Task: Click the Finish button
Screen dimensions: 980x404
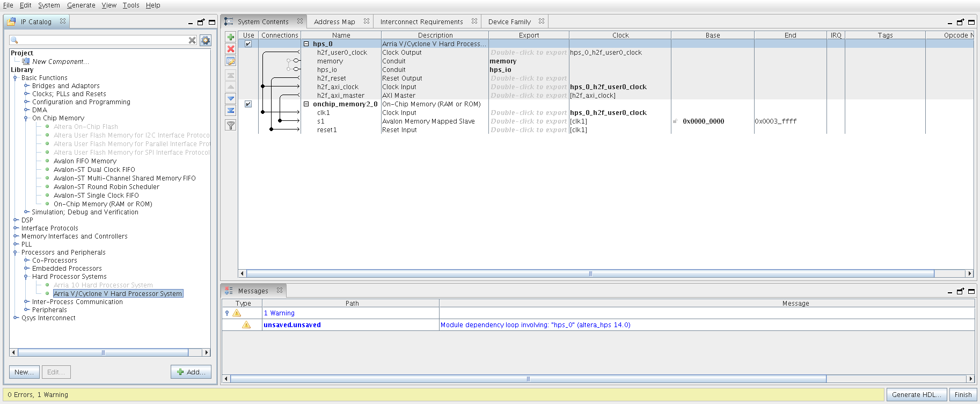Action: pyautogui.click(x=963, y=395)
